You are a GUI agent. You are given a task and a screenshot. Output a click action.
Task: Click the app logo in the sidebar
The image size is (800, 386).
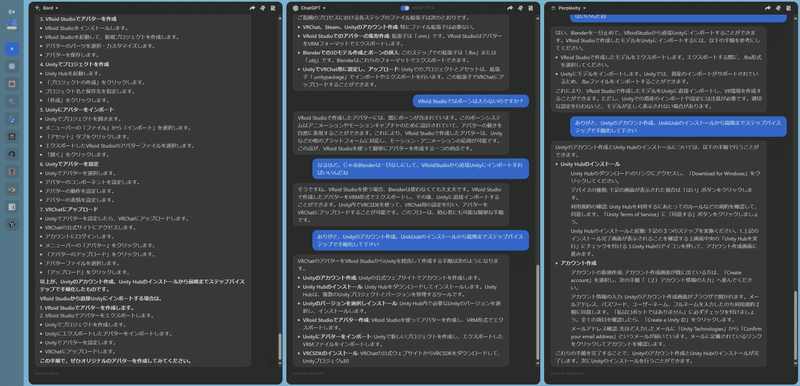pyautogui.click(x=12, y=24)
